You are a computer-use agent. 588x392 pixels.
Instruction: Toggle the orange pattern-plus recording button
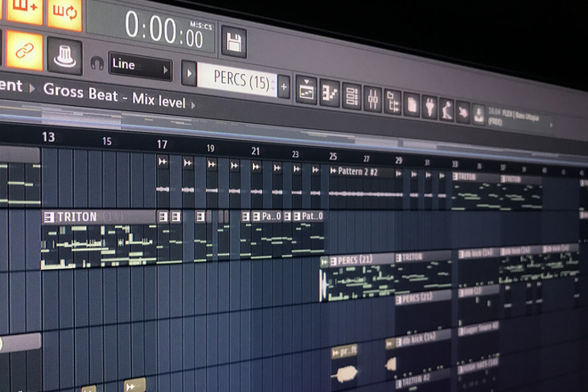(x=24, y=10)
